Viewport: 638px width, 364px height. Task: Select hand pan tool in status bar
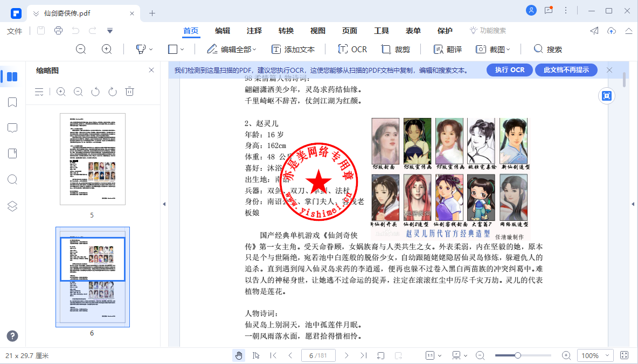point(239,355)
